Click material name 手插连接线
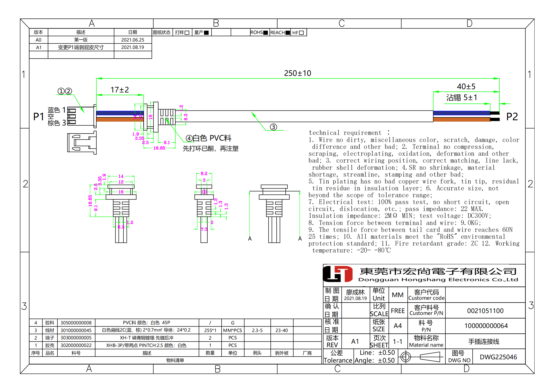 [484, 341]
